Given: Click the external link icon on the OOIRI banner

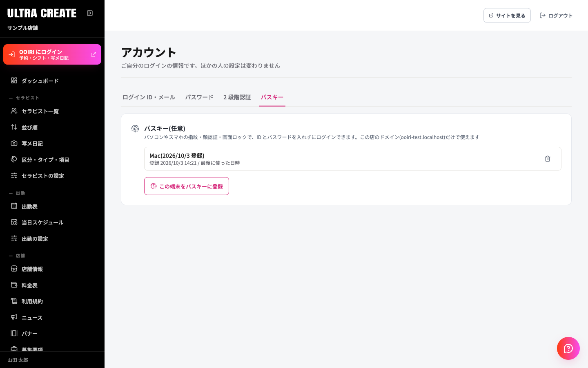Looking at the screenshot, I should [94, 54].
